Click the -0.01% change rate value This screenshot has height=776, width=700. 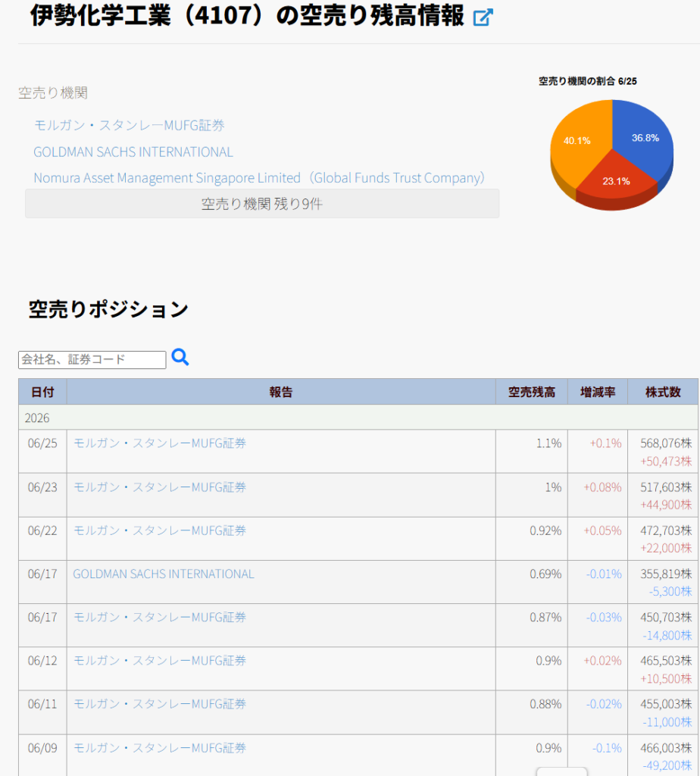pos(604,574)
